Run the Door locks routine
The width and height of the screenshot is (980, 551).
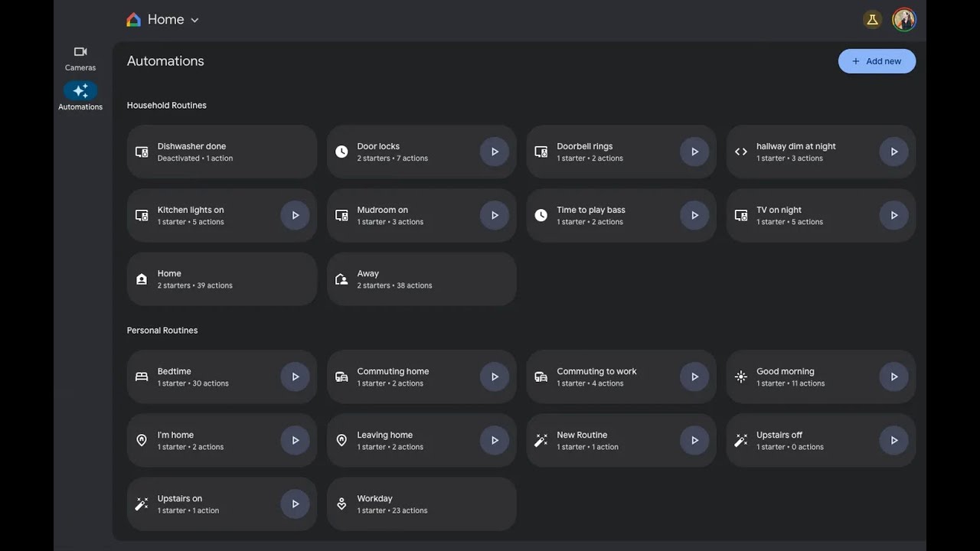coord(495,152)
